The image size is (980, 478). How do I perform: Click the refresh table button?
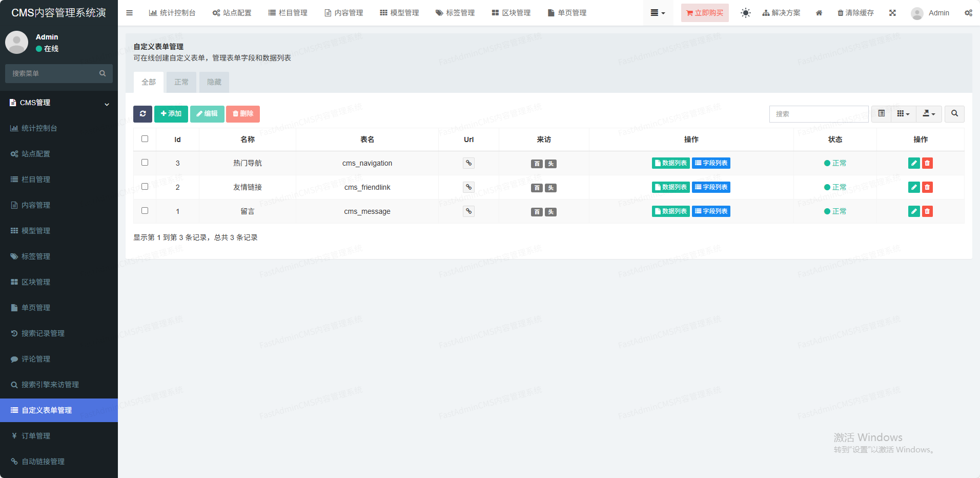pyautogui.click(x=142, y=114)
